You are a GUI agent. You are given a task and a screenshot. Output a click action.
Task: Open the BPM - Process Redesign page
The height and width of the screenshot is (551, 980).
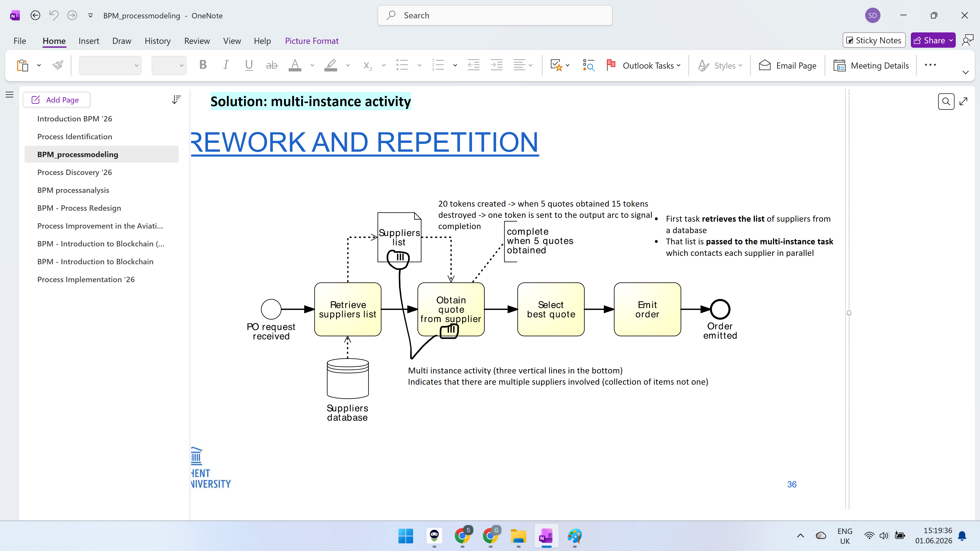point(79,208)
